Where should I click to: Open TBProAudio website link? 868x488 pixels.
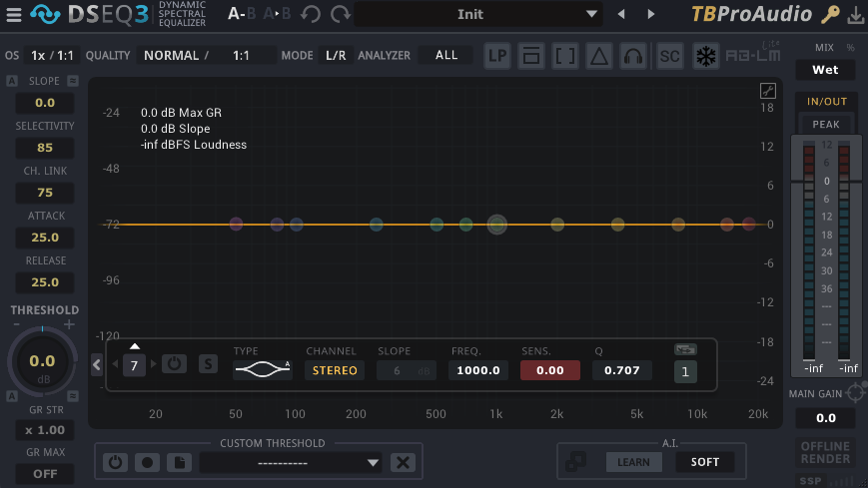coord(751,14)
